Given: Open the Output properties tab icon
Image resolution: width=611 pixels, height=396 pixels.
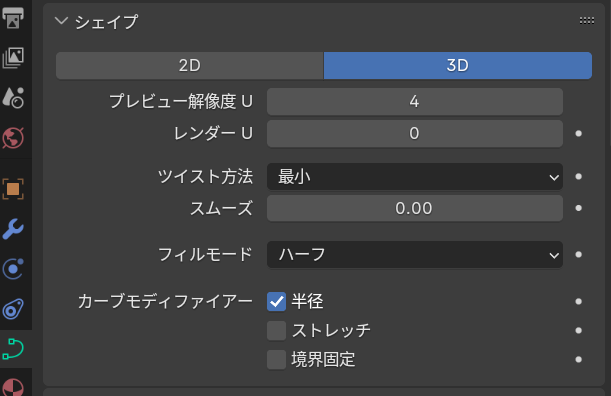Looking at the screenshot, I should pyautogui.click(x=13, y=17).
